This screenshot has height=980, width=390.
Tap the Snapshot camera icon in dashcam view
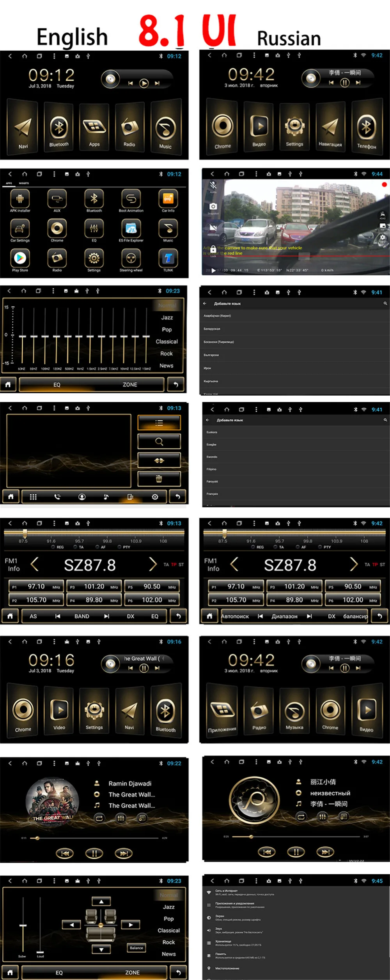[x=213, y=207]
